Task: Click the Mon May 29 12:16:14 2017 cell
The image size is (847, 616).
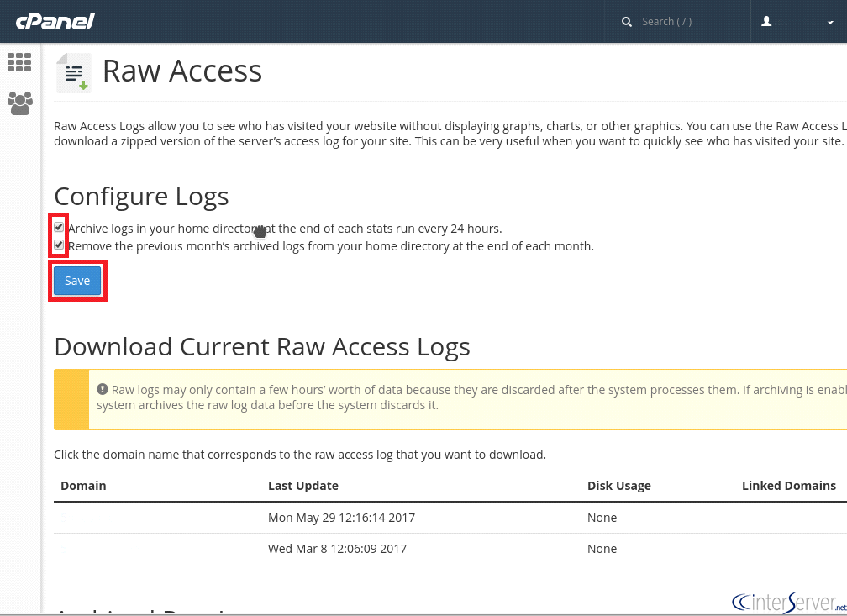Action: pos(341,517)
